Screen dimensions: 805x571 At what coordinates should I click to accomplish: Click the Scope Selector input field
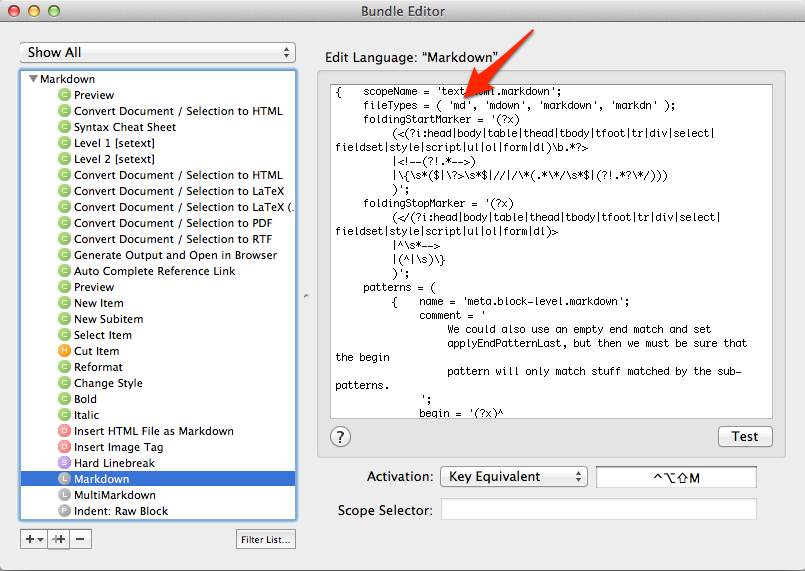pos(599,509)
